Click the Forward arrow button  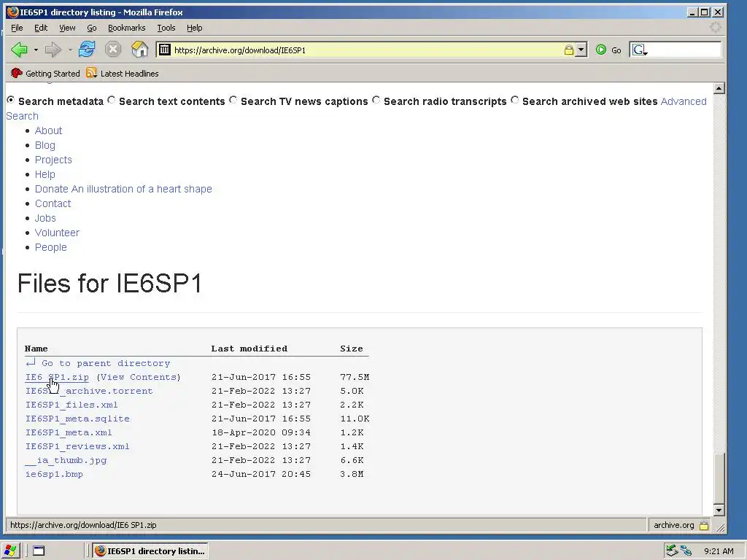pos(53,50)
